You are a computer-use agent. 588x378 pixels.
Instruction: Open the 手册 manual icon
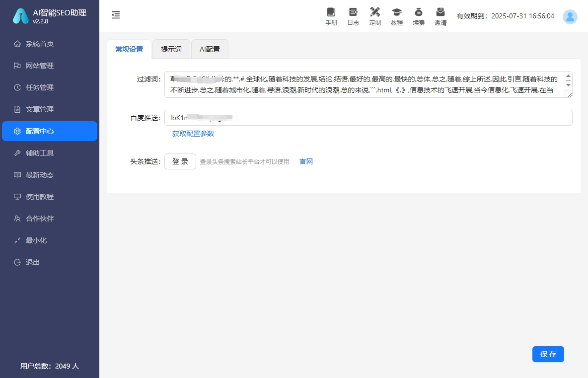tap(331, 15)
